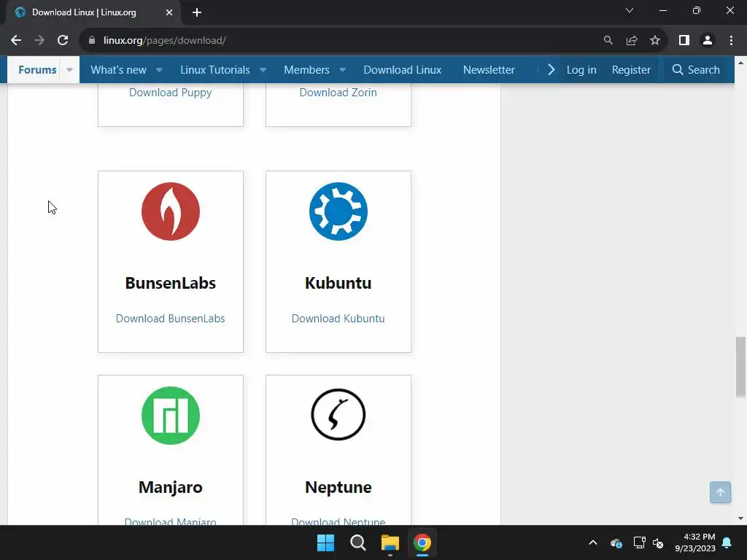Open the Chrome profile icon
Image resolution: width=747 pixels, height=560 pixels.
coord(708,41)
